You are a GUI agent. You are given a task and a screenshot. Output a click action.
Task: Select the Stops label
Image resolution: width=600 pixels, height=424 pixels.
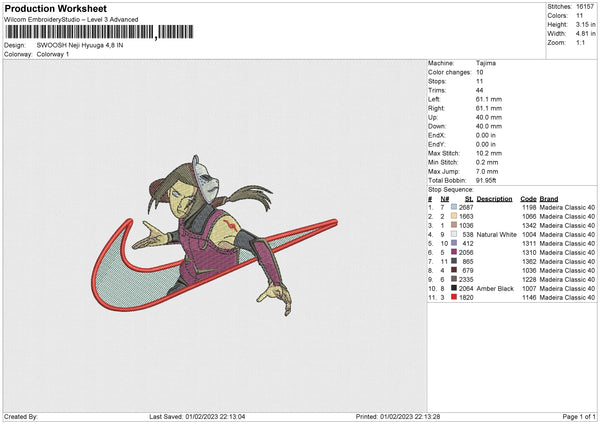[437, 81]
